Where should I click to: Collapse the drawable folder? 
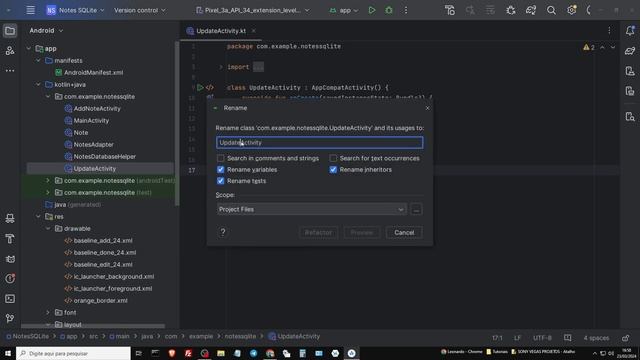(x=48, y=229)
